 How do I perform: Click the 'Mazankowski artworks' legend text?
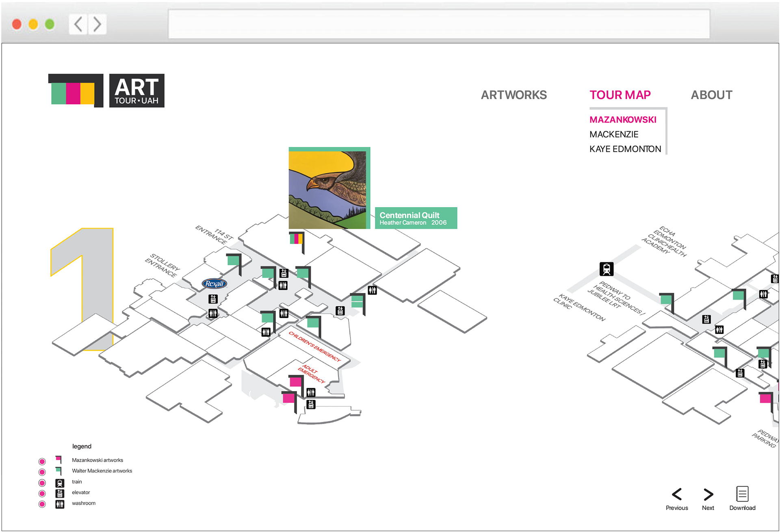[x=97, y=460]
